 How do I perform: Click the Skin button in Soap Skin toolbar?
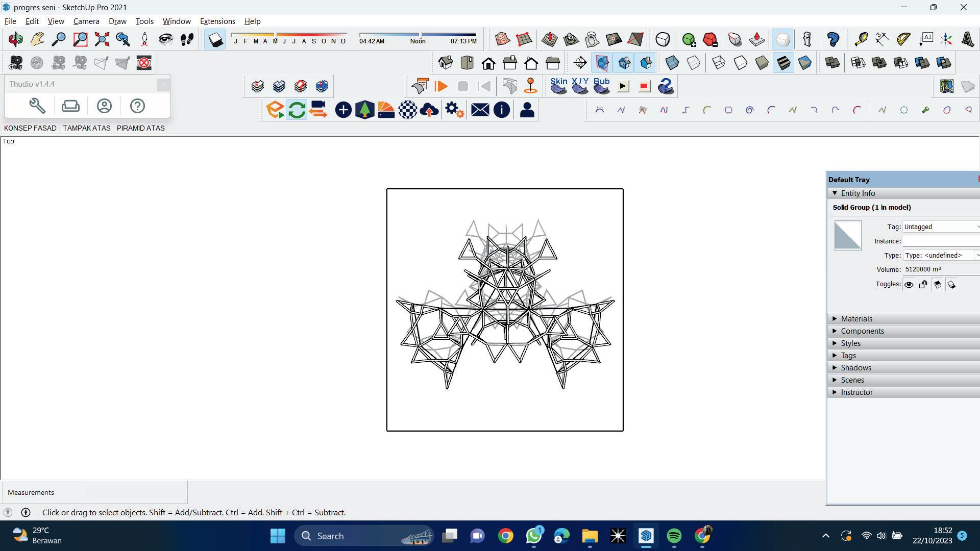[558, 86]
